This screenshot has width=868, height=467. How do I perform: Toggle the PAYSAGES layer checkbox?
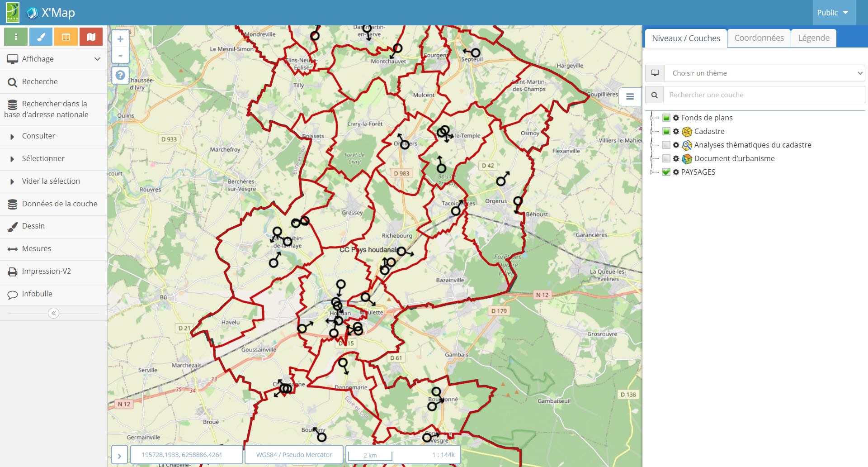tap(666, 172)
